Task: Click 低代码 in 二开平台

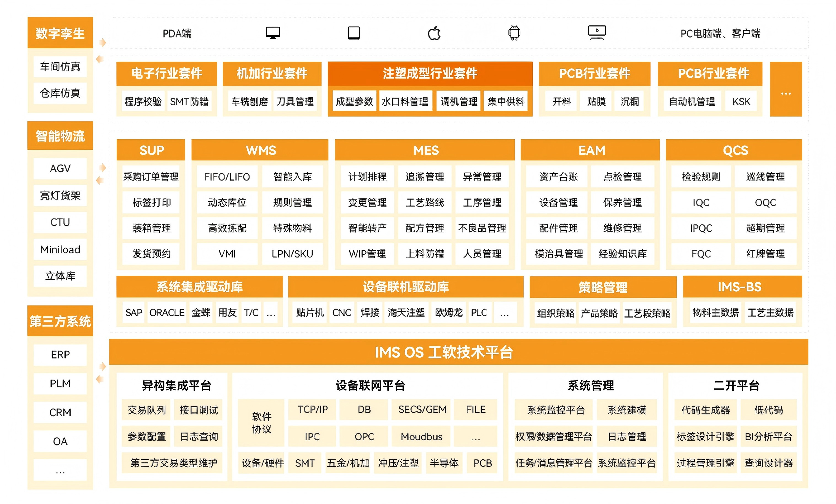Action: 768,410
